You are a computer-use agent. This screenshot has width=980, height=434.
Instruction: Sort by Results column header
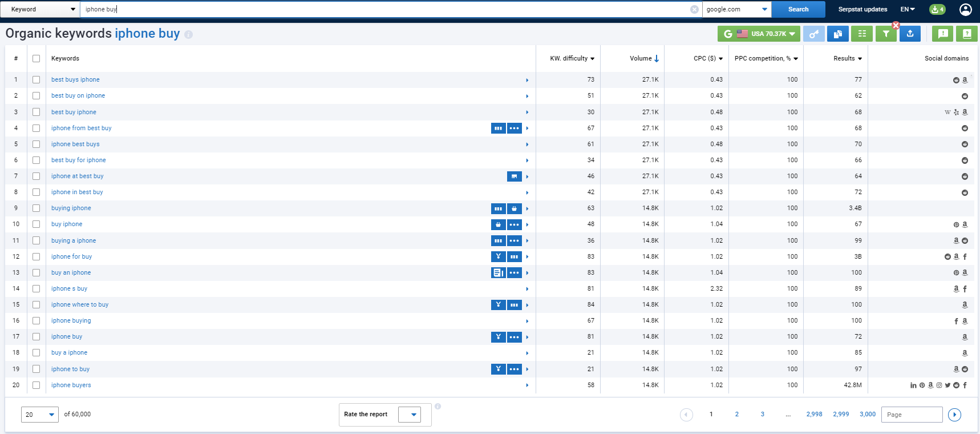(848, 58)
